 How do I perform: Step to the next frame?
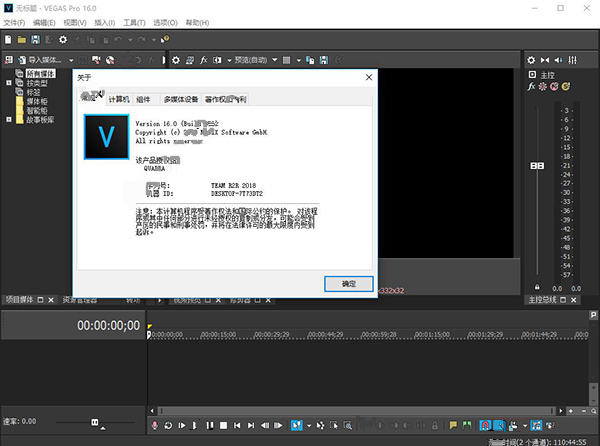click(x=279, y=425)
